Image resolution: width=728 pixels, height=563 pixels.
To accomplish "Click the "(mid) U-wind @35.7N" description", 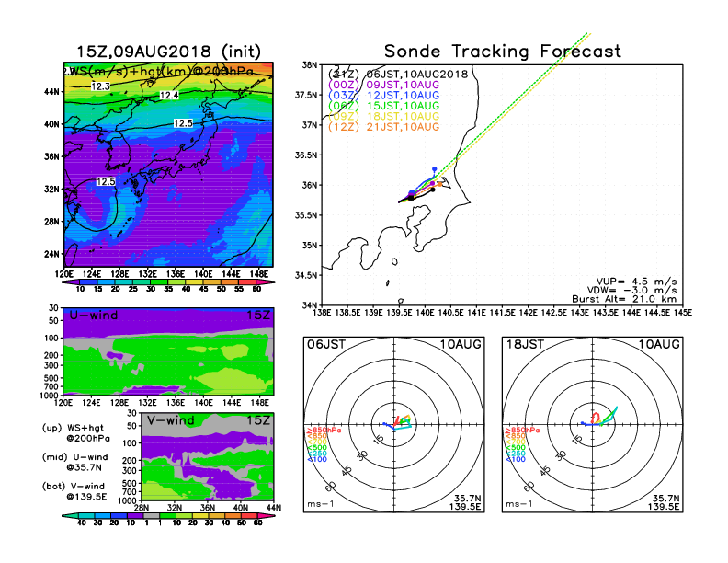I will (x=74, y=462).
